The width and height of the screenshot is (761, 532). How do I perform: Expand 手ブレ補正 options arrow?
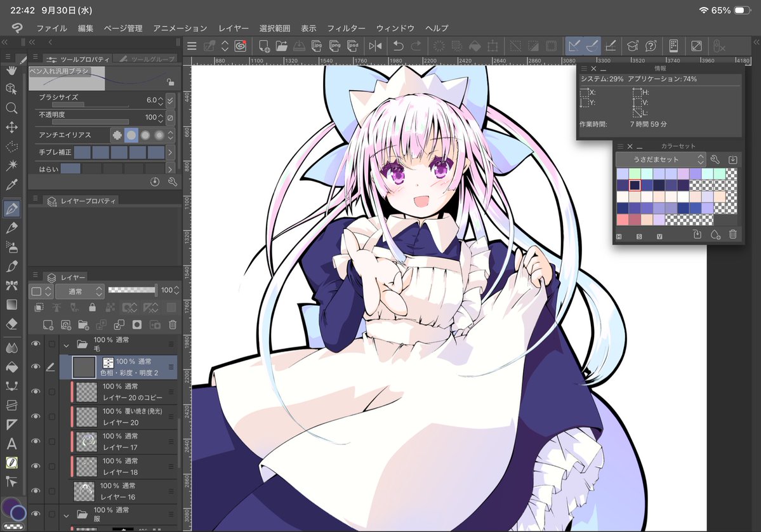[x=170, y=152]
